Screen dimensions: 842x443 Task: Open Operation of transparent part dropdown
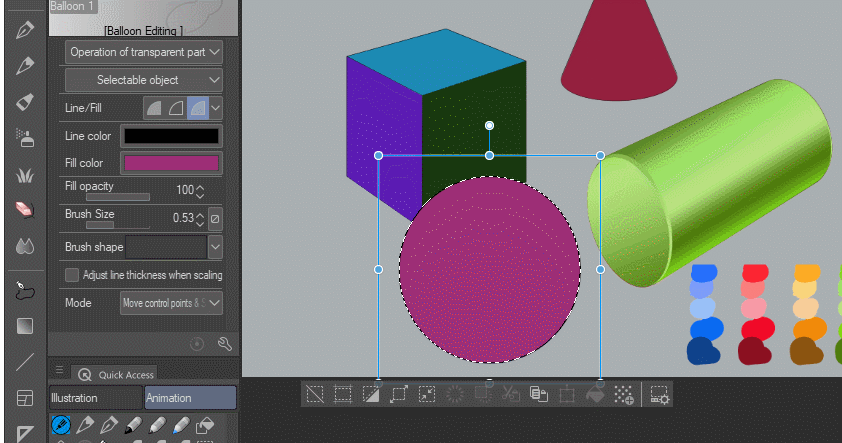[x=144, y=52]
